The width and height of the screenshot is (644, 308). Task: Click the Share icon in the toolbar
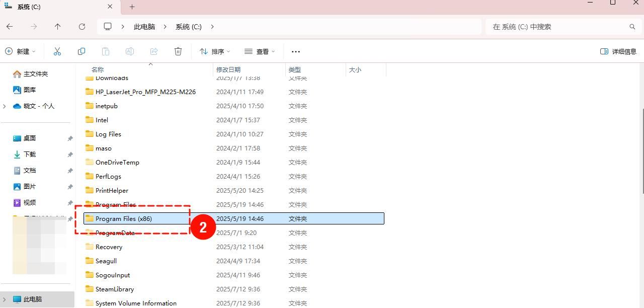click(154, 51)
